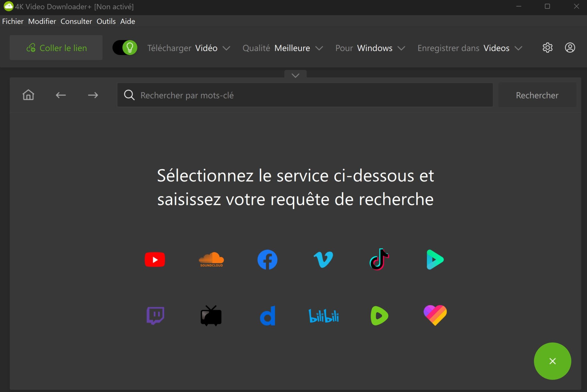Click the Rechercher button

[537, 95]
